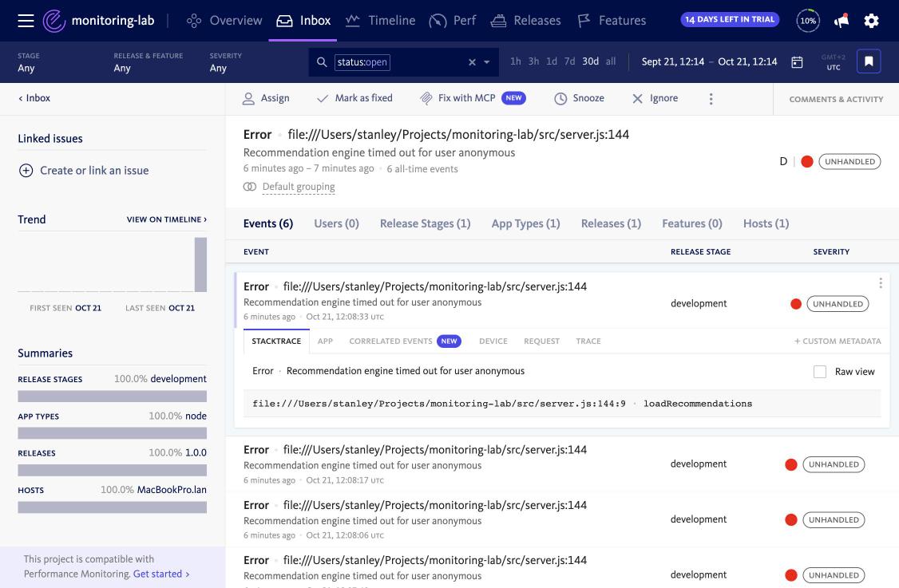Open the Release & Feature filter dropdown
Screen dimensions: 899x588
coord(148,62)
